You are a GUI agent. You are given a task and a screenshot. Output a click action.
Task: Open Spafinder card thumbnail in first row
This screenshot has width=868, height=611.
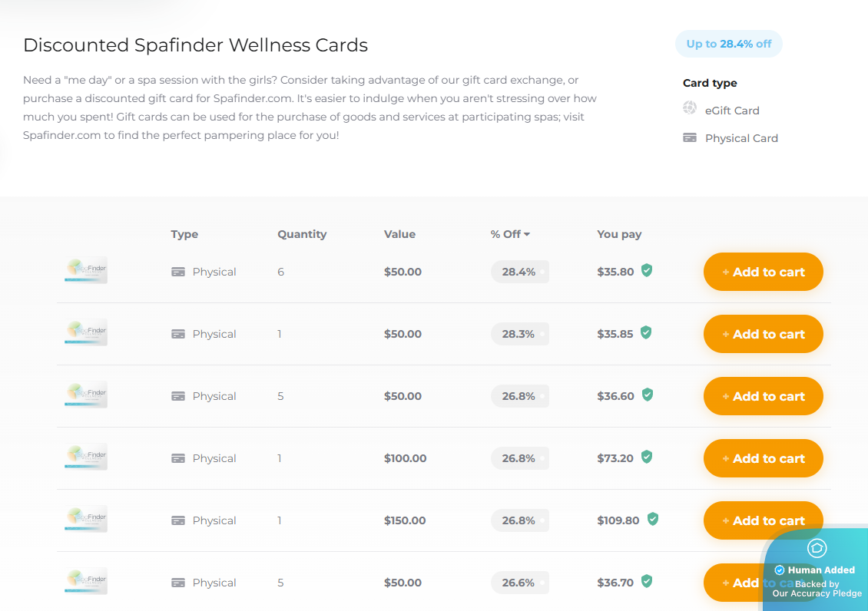tap(86, 270)
